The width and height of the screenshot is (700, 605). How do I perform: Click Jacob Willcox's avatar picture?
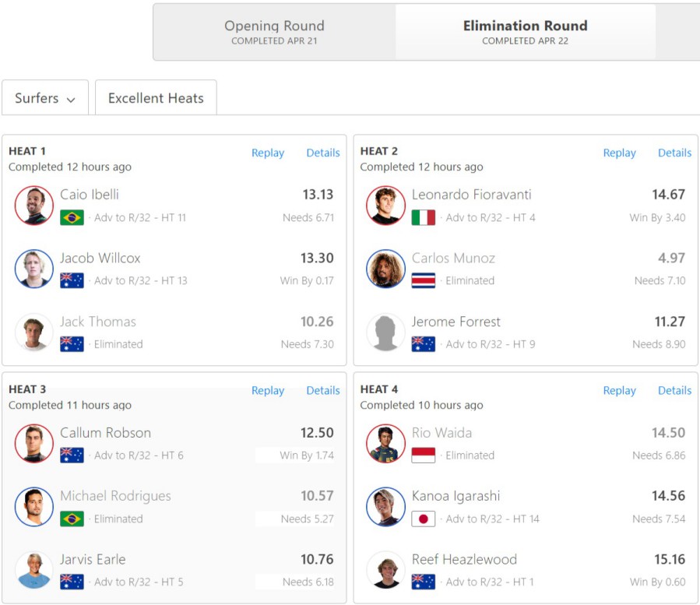(33, 269)
